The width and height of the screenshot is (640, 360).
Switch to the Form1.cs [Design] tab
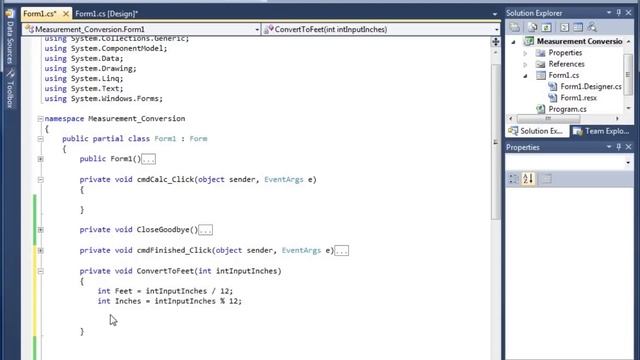[x=107, y=14]
